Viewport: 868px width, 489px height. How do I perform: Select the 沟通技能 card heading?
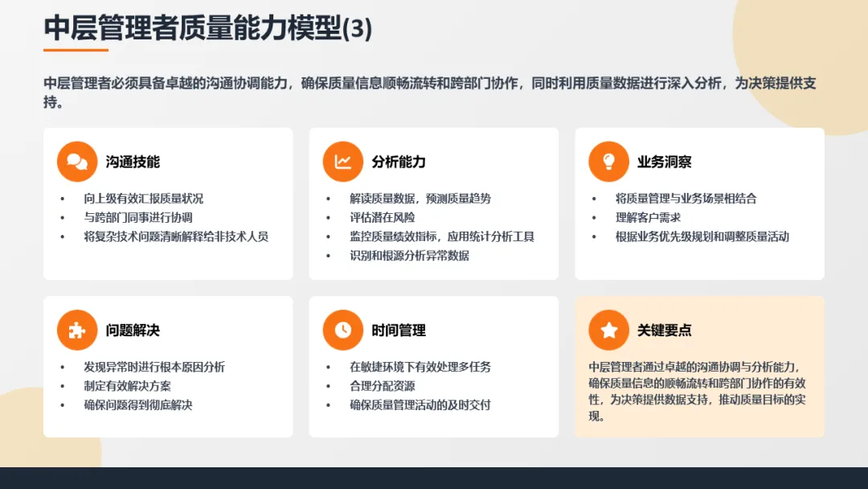pos(133,162)
